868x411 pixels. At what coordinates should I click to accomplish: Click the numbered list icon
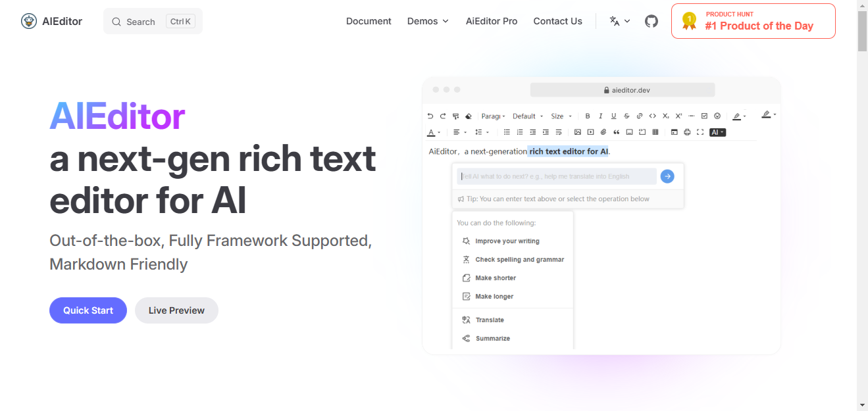click(x=520, y=132)
